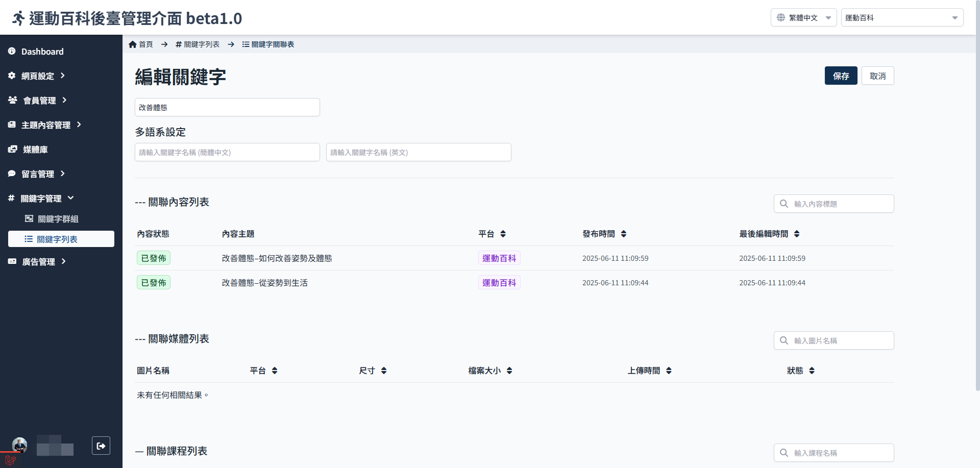Image resolution: width=980 pixels, height=468 pixels.
Task: Expand the 主題內容管理 menu chevron
Action: tap(79, 125)
